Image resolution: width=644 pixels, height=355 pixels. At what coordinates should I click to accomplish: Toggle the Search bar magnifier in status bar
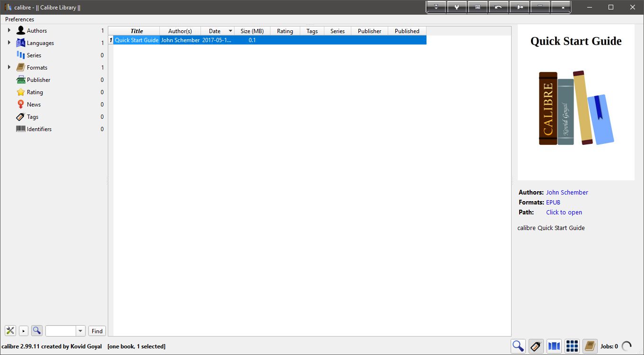[518, 346]
